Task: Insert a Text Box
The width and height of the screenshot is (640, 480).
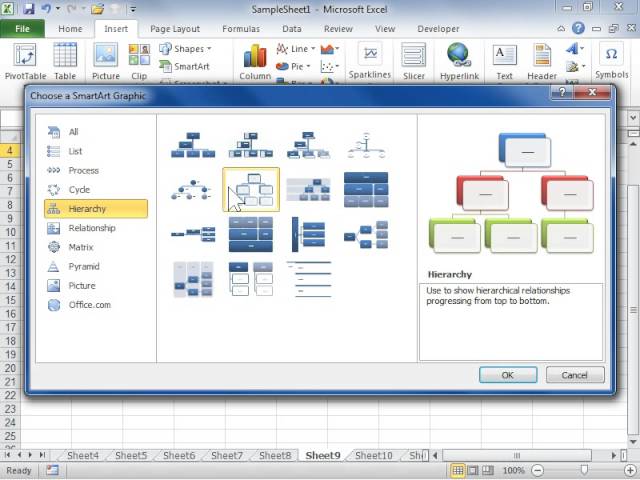Action: 504,61
